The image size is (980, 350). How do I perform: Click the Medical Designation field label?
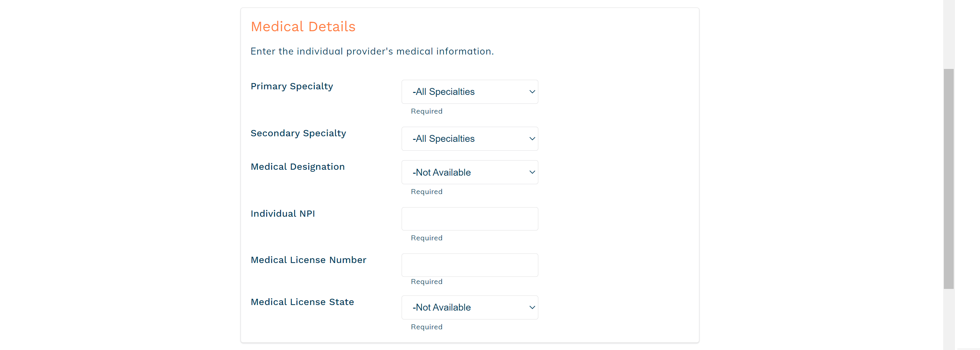(x=297, y=167)
